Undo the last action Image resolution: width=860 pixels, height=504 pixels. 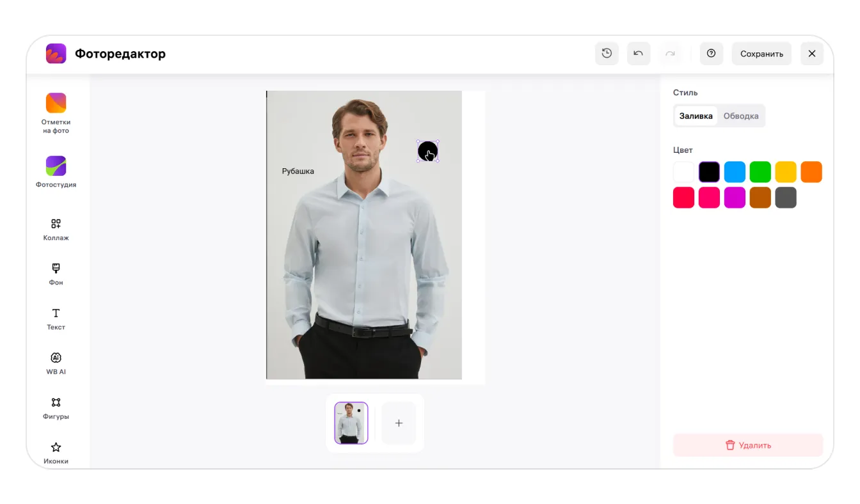pos(639,54)
